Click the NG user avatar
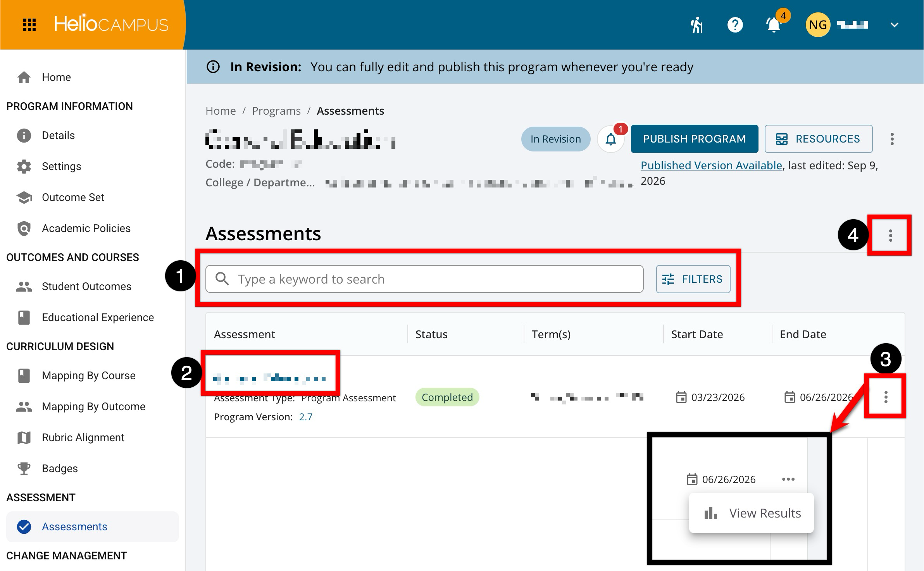This screenshot has width=924, height=571. pyautogui.click(x=818, y=25)
